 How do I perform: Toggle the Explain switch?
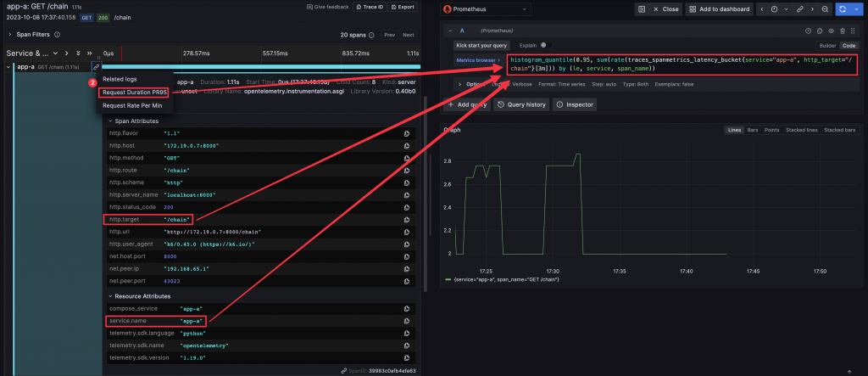click(x=546, y=45)
